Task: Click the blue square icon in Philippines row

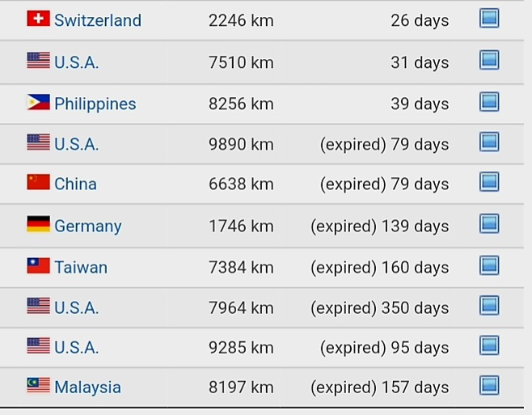Action: [x=489, y=102]
